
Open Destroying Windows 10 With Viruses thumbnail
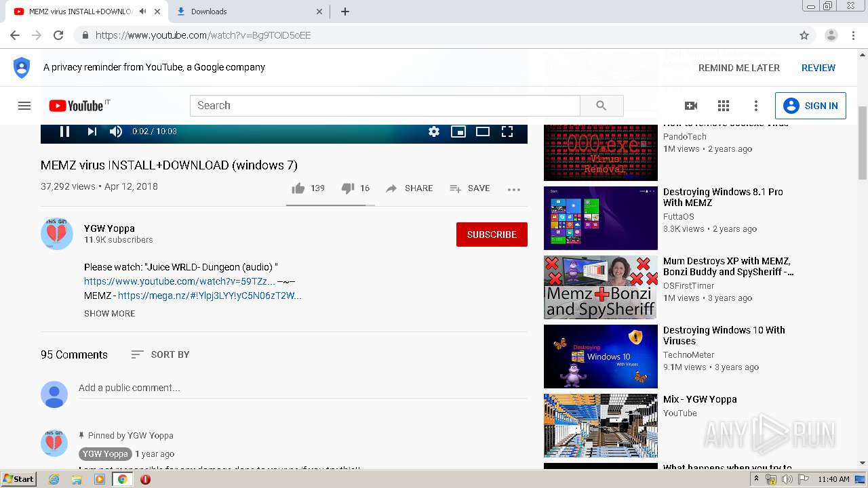coord(601,357)
